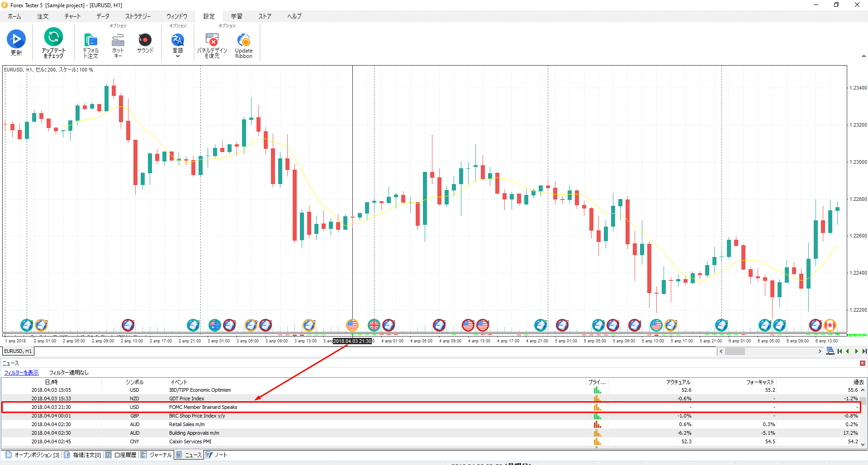This screenshot has height=465, width=868.
Task: Click the Canada flag news marker
Action: click(x=830, y=325)
